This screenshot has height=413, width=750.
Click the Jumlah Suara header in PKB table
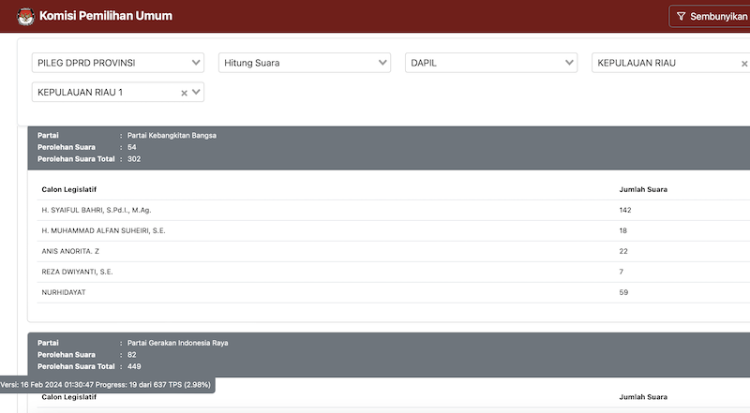643,190
